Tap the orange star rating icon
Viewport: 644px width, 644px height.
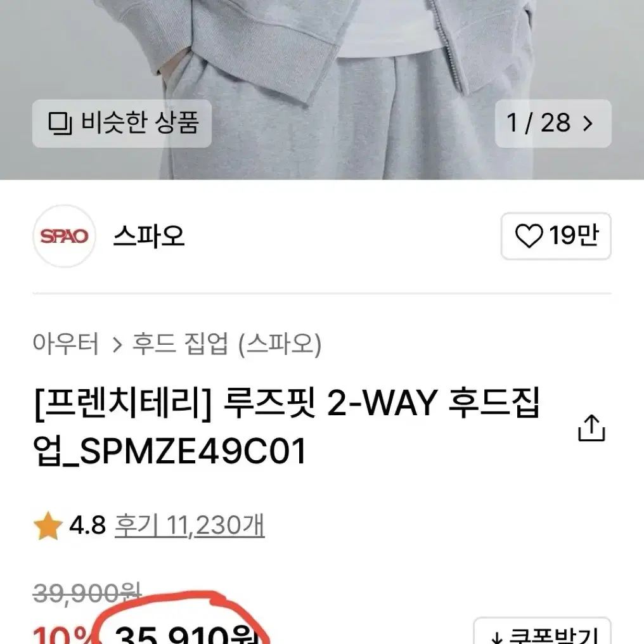pyautogui.click(x=48, y=525)
